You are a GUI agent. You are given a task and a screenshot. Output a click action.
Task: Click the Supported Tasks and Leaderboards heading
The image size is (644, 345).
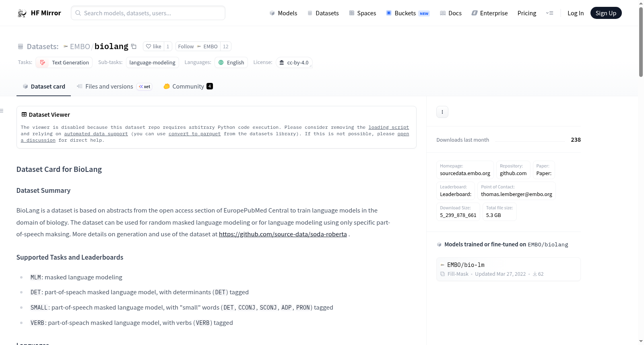coord(70,257)
